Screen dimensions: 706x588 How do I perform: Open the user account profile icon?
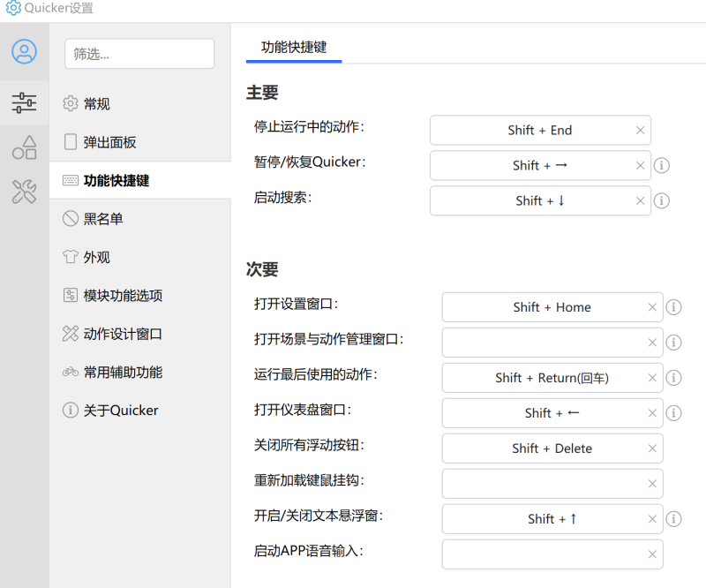pos(25,51)
